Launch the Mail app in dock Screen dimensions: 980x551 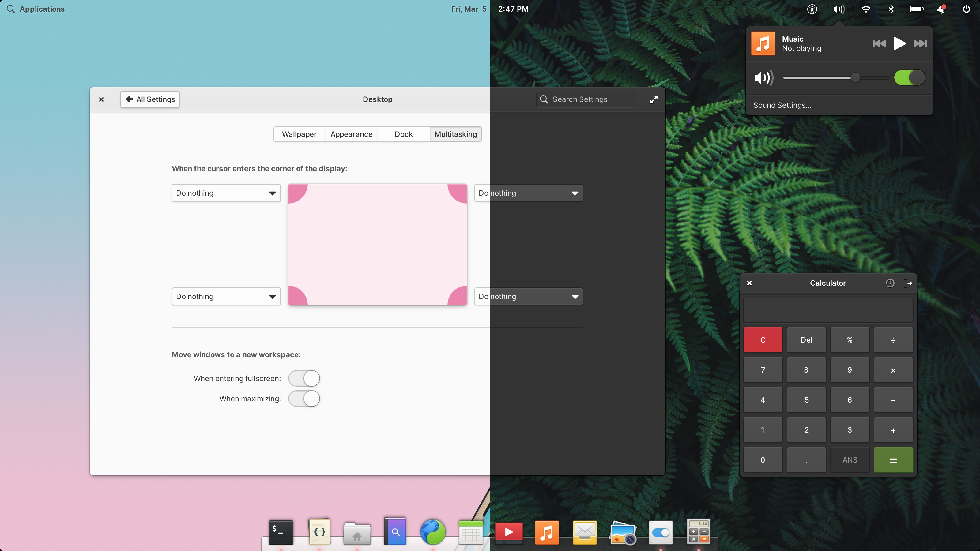pyautogui.click(x=585, y=532)
